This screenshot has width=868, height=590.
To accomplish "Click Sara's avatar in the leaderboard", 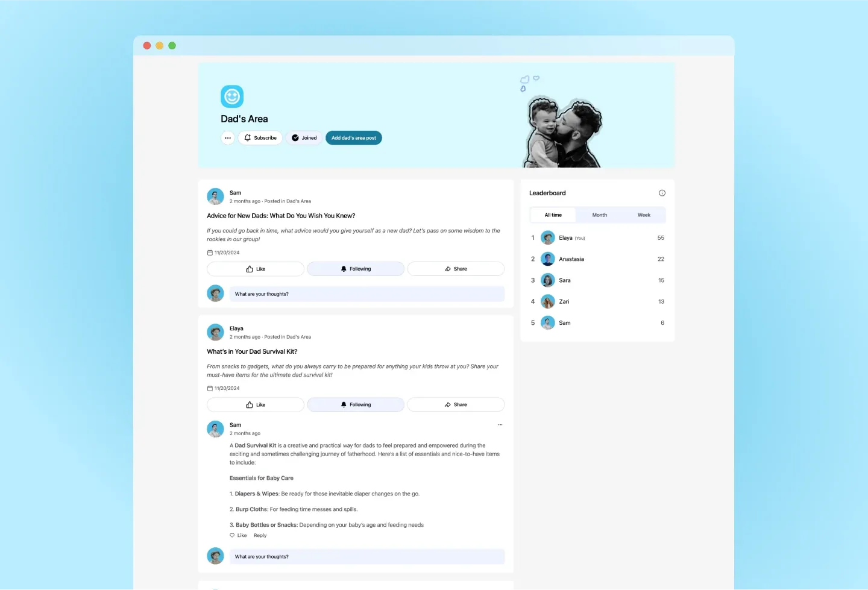I will point(548,280).
